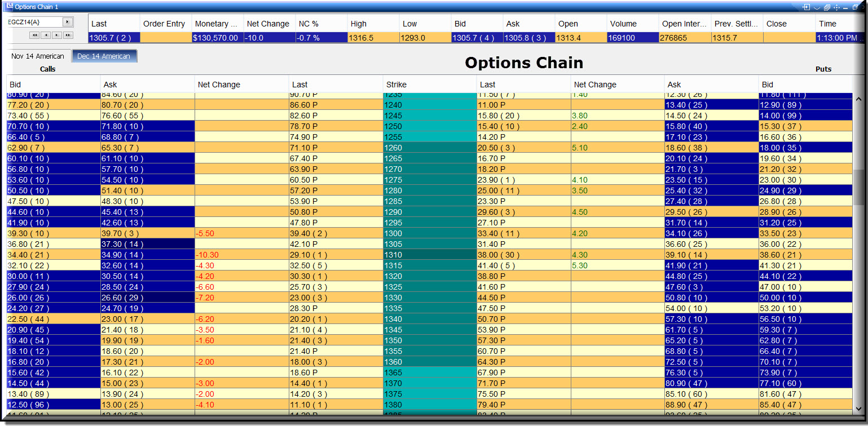Click the Strike column header
The height and width of the screenshot is (430, 868).
point(430,85)
